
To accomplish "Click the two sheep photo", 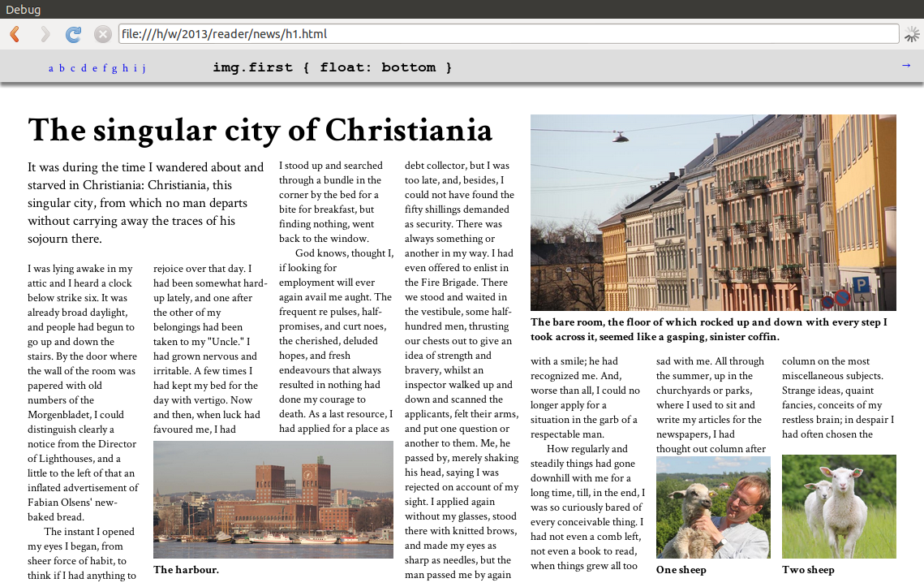I will coord(839,507).
